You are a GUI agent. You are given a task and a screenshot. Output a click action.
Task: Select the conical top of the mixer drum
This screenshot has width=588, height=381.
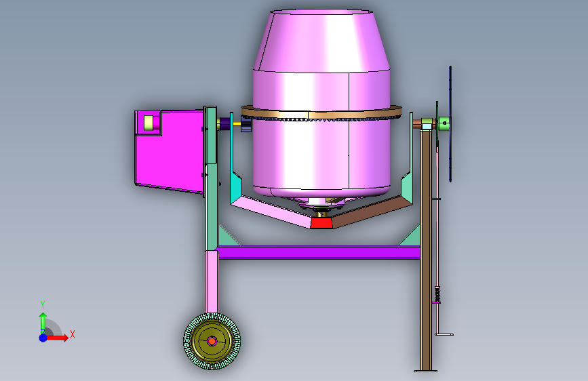(x=321, y=41)
